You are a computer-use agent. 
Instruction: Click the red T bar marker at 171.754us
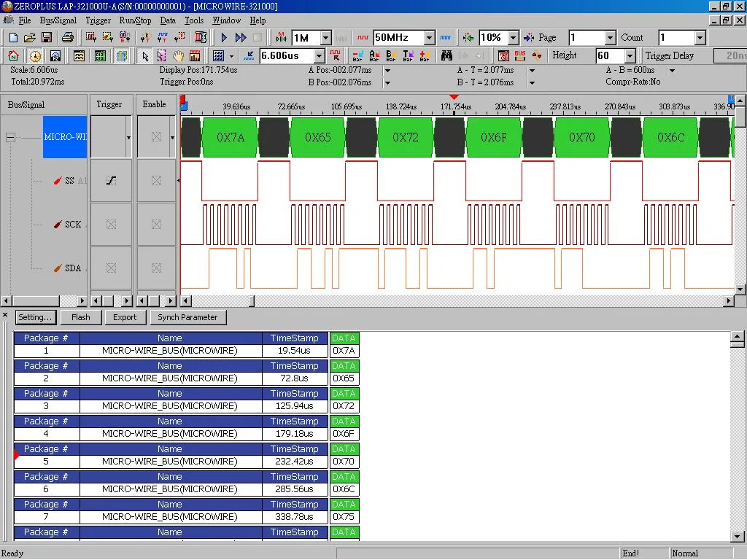click(454, 97)
